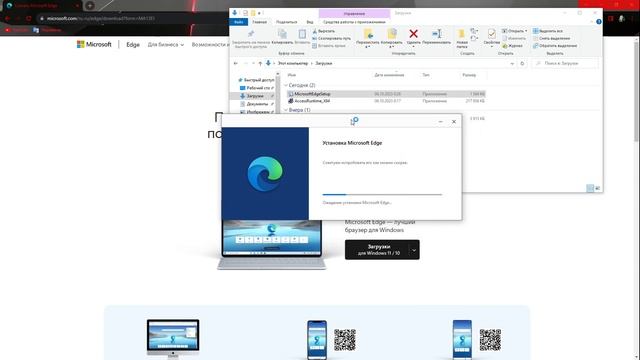Screen dimensions: 640x360
Task: Click Edge link in page header
Action: pos(133,44)
